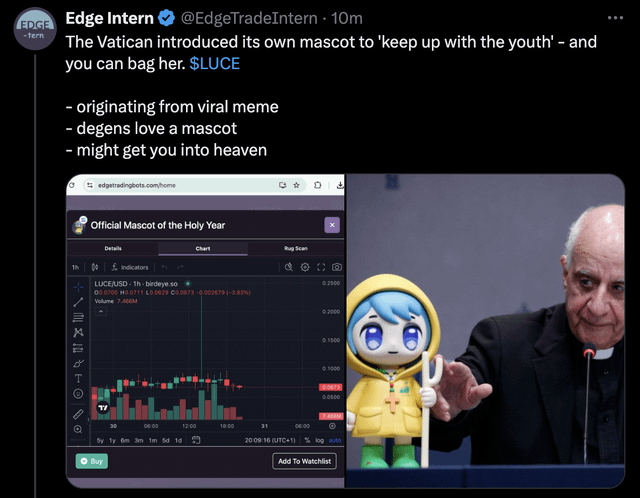Switch to the Rug Scan tab
Viewport: 640px width, 498px height.
point(296,248)
